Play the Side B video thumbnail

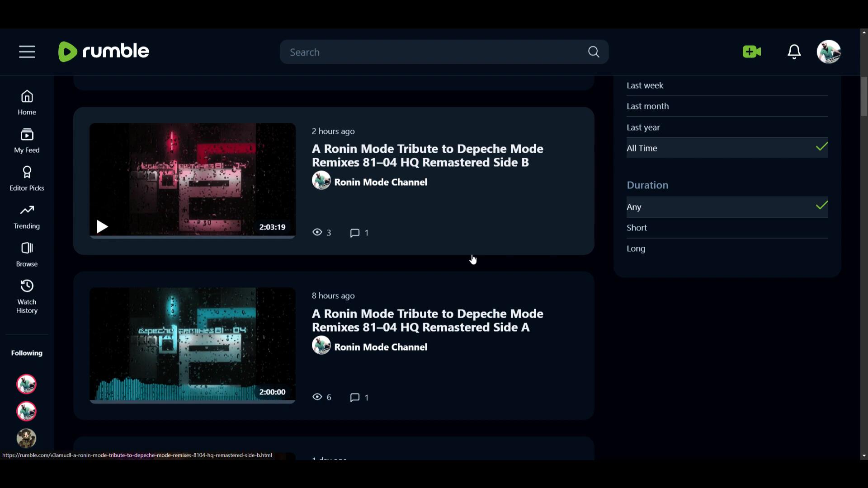192,180
